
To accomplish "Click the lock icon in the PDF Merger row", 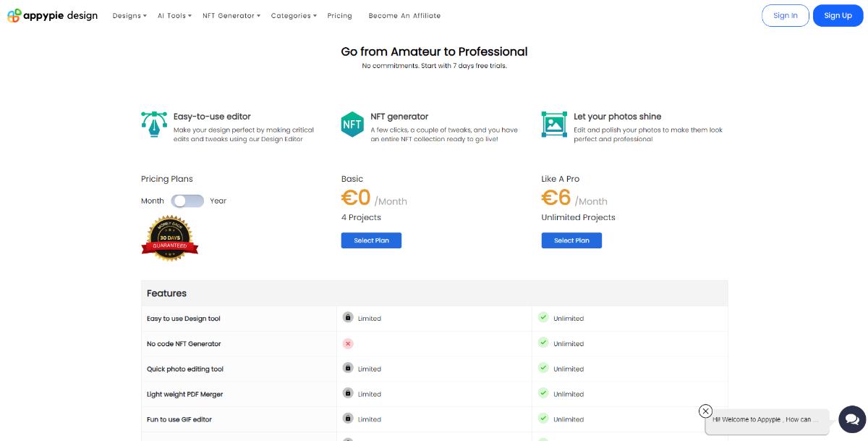I will click(x=348, y=394).
